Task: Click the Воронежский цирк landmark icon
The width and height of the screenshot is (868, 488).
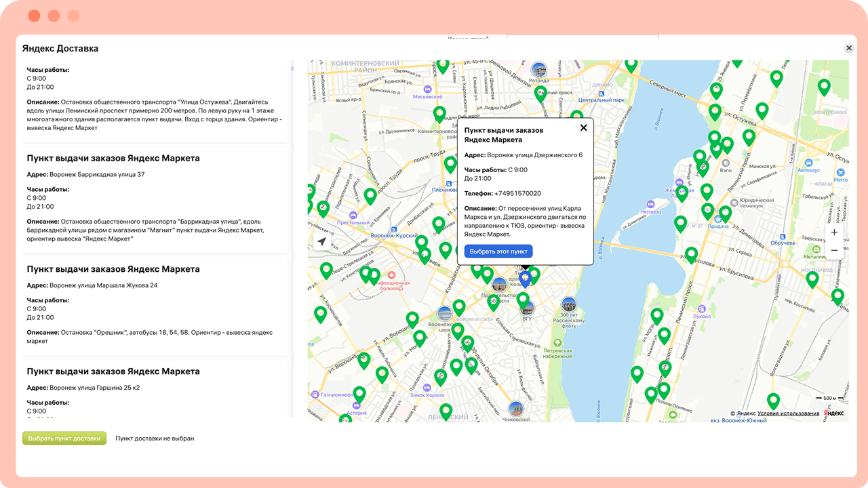Action: coord(445,314)
